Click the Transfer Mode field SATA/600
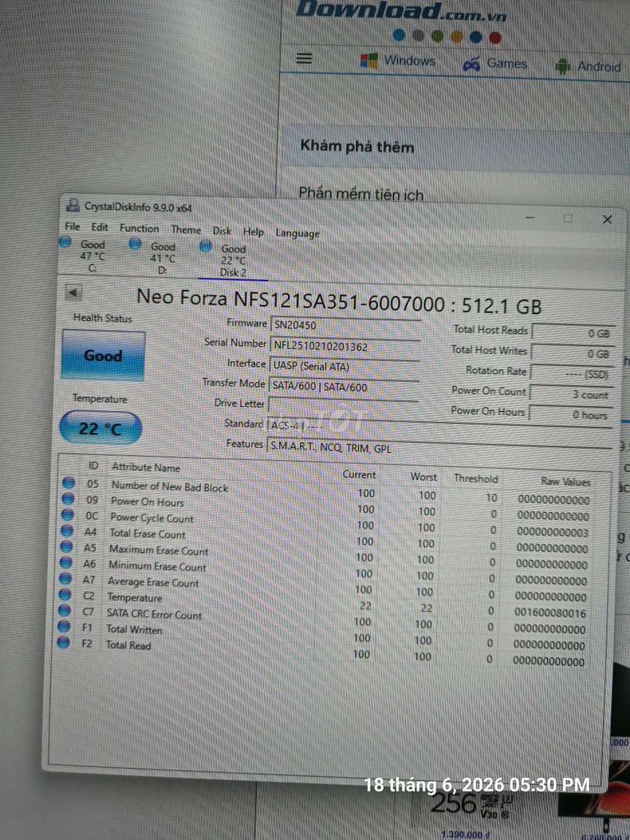630x840 pixels. (344, 387)
